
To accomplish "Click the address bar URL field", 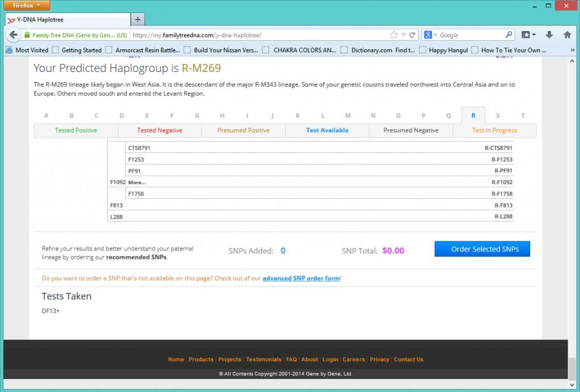I will click(259, 35).
